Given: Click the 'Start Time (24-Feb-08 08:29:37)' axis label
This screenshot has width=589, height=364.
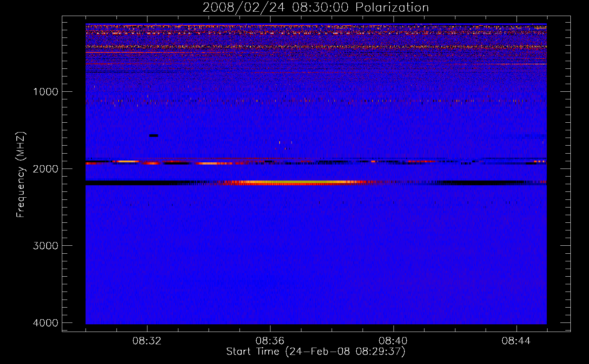Looking at the screenshot, I should pyautogui.click(x=316, y=352).
